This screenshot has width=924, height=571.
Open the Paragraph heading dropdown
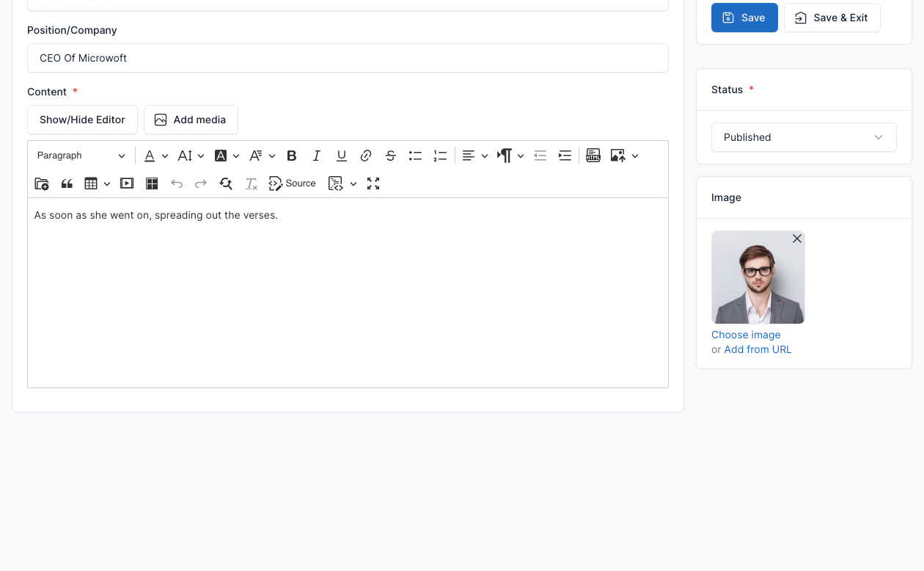(81, 156)
